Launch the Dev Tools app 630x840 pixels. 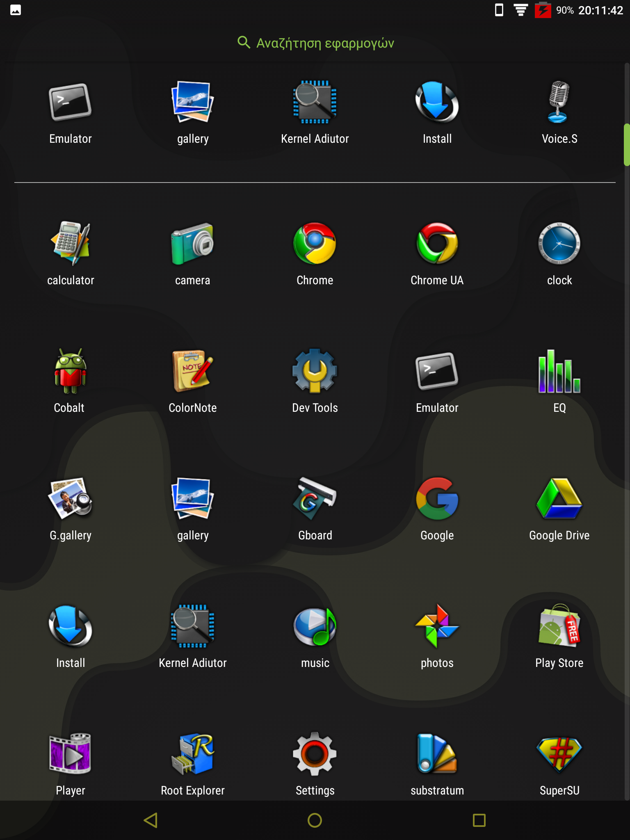pos(315,381)
